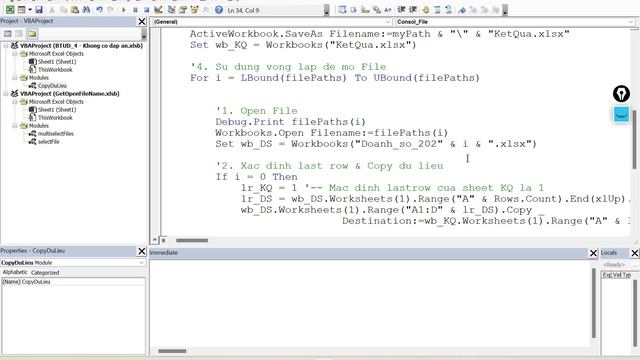Screen dimensions: 640x360
Task: Switch to Full Module View button
Action: [163, 240]
